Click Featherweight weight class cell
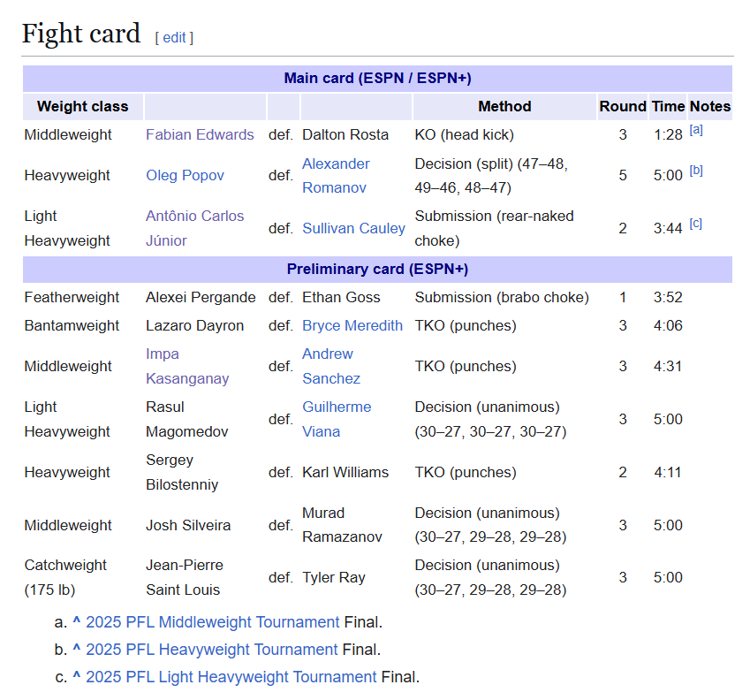Screen dimensions: 750x700 tap(72, 297)
